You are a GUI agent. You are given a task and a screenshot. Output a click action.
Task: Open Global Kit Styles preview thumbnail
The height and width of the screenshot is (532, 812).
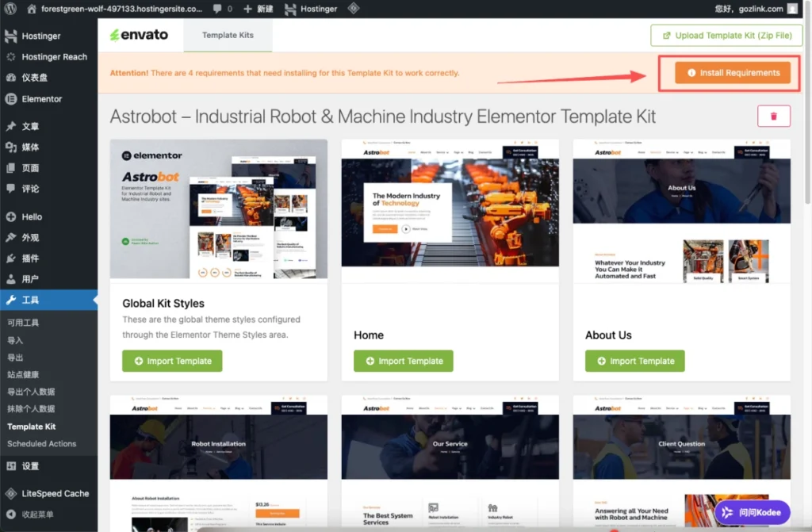click(x=219, y=209)
